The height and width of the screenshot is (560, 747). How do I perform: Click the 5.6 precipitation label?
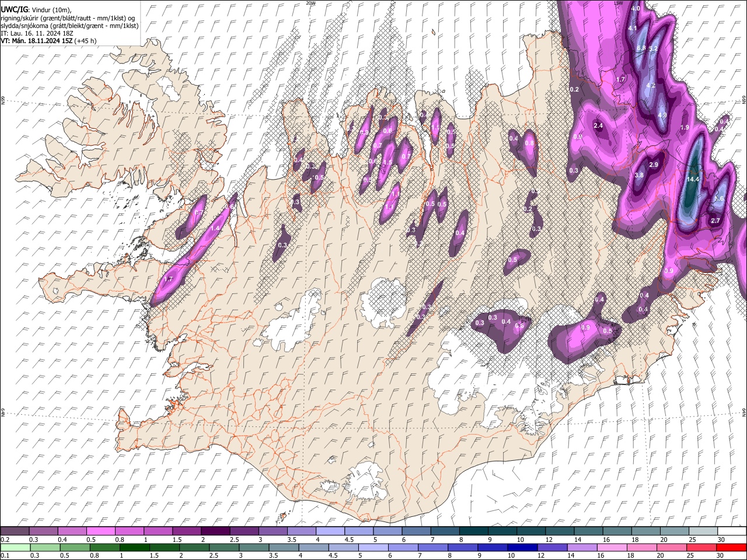[719, 198]
